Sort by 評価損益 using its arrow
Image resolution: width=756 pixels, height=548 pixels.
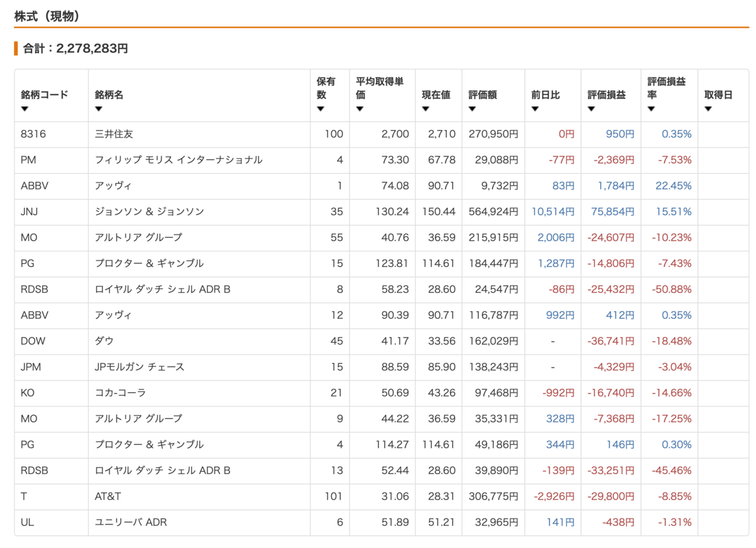tap(592, 109)
